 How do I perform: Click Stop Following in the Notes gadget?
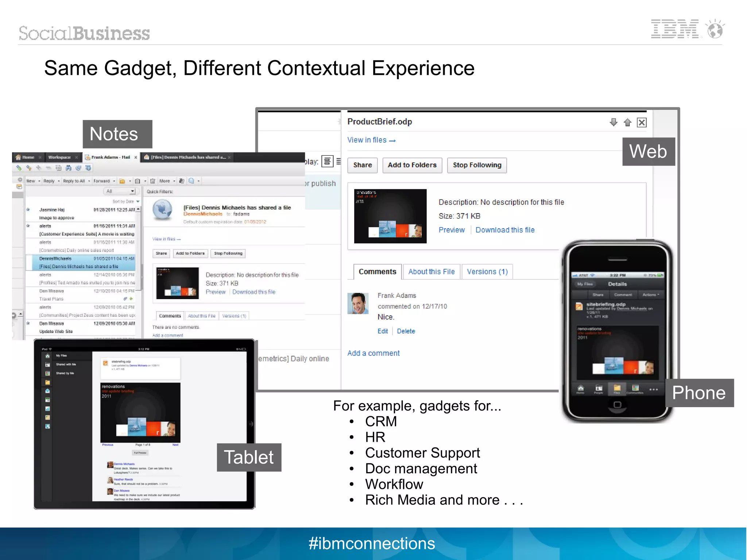point(228,253)
